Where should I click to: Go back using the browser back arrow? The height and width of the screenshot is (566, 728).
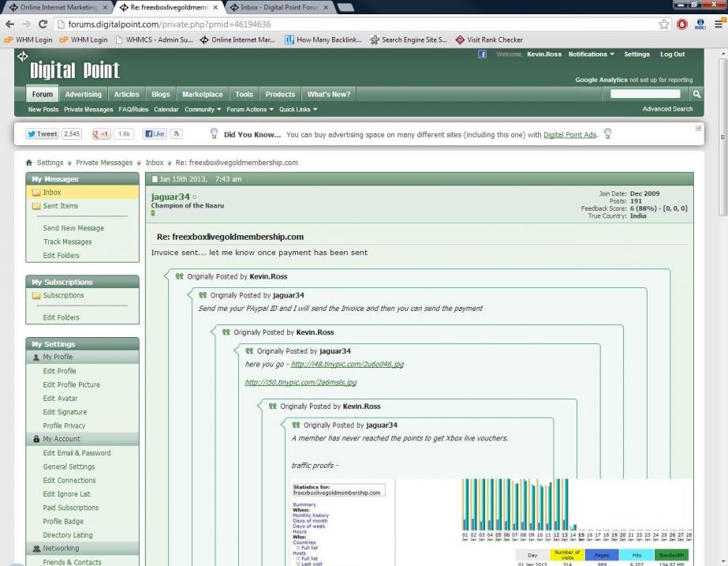tap(9, 24)
